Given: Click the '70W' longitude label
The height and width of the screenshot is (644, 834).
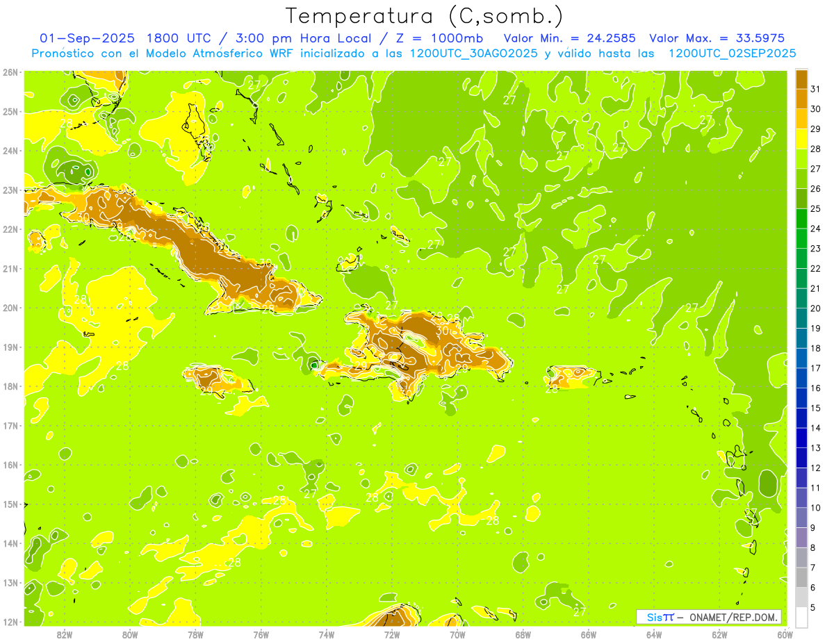Looking at the screenshot, I should point(457,634).
